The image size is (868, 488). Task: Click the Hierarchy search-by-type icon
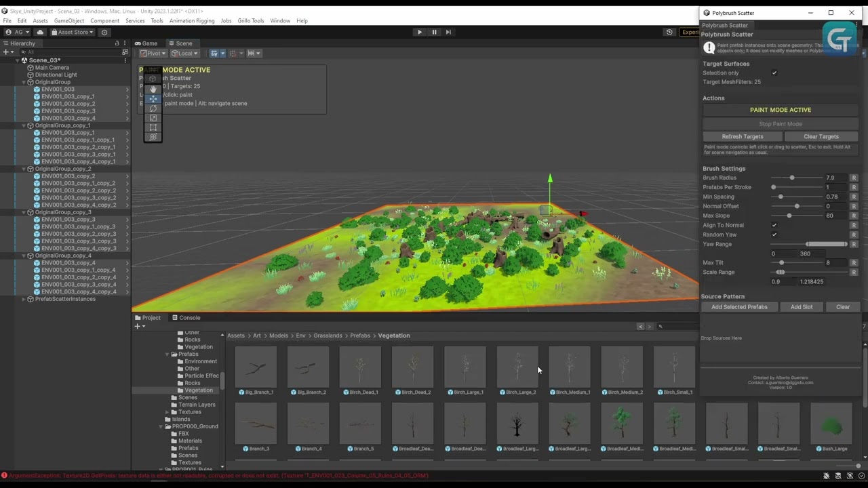tap(125, 52)
